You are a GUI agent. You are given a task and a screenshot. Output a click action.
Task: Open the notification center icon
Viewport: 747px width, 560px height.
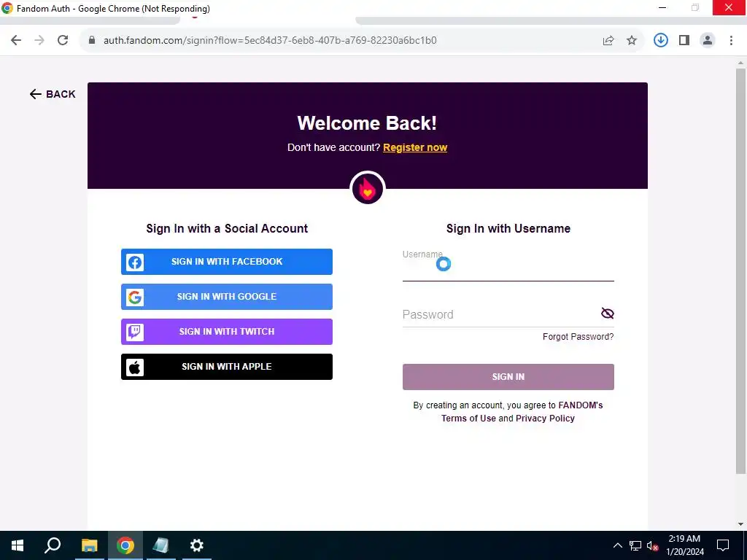click(x=723, y=545)
